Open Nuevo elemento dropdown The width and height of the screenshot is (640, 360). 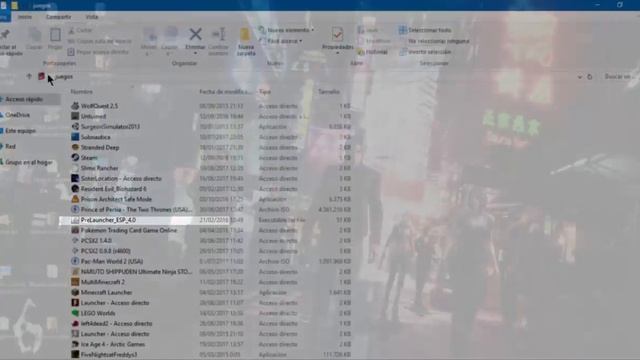click(x=287, y=30)
